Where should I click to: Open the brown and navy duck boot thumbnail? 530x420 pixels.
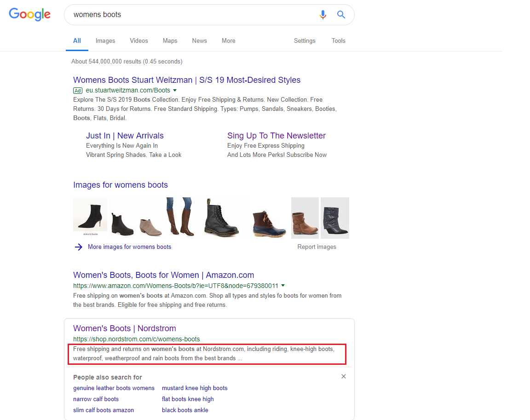click(x=269, y=224)
